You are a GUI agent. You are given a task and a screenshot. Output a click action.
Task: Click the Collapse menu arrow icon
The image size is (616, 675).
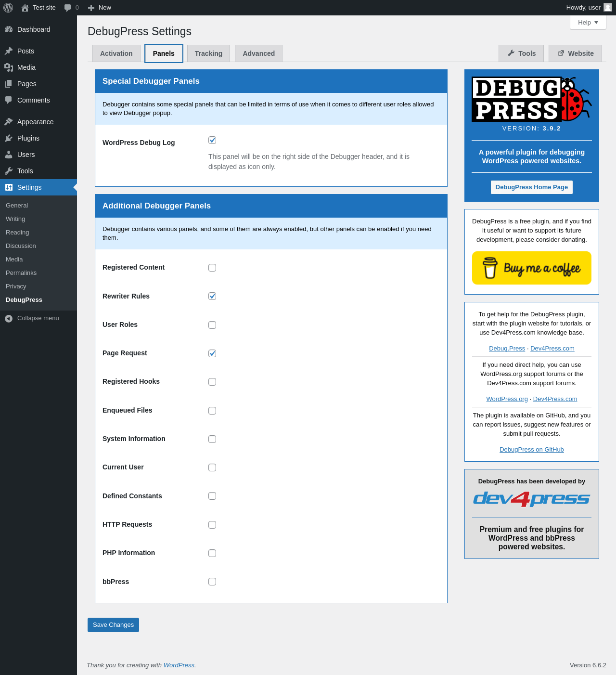coord(9,318)
